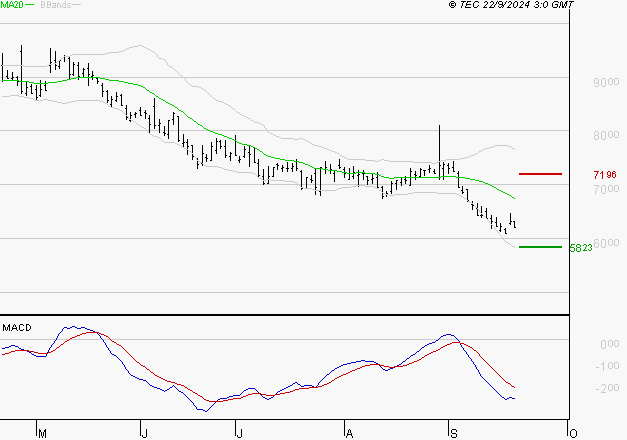Screen dimensions: 627x440
Task: Click the red 7196 resistance value
Action: point(605,175)
